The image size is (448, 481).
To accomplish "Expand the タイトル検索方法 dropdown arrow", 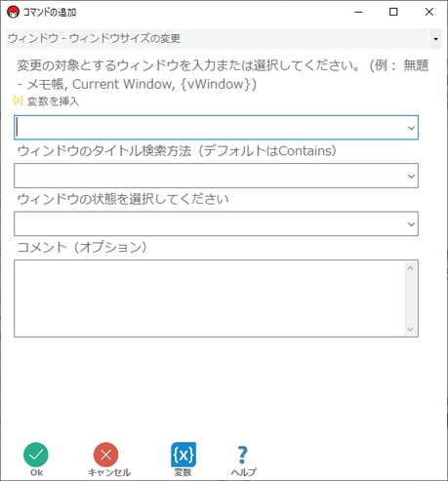I will click(x=411, y=176).
